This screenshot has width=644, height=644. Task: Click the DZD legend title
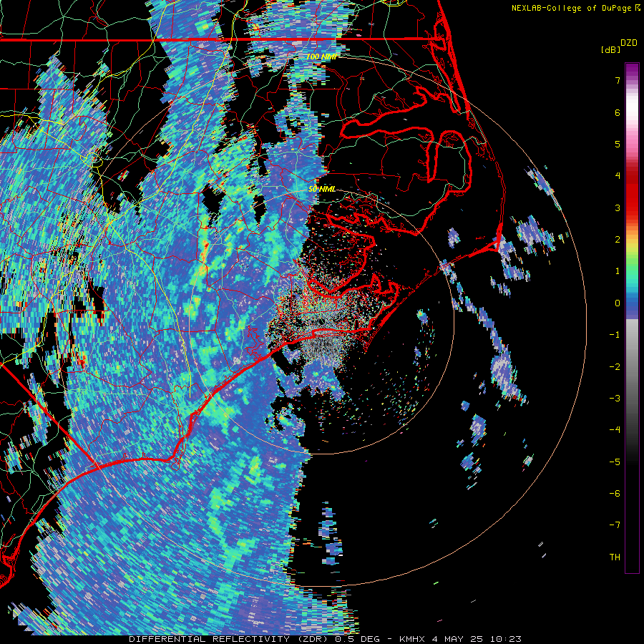(629, 43)
